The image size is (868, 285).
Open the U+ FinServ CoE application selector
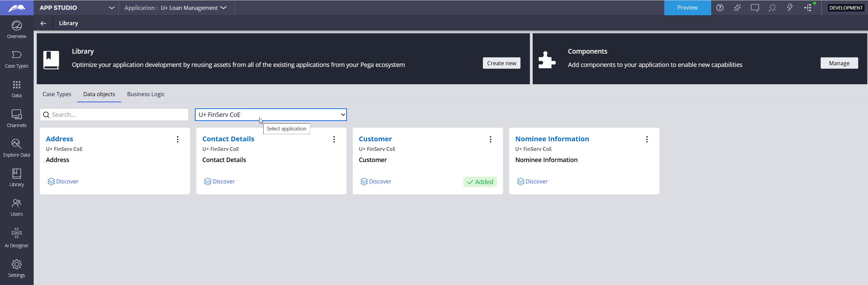(271, 115)
